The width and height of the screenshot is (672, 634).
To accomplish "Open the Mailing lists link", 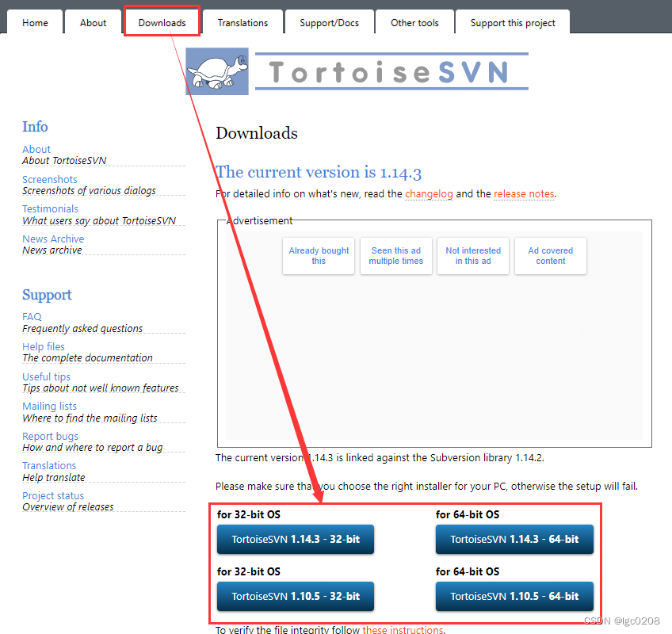I will (x=49, y=406).
